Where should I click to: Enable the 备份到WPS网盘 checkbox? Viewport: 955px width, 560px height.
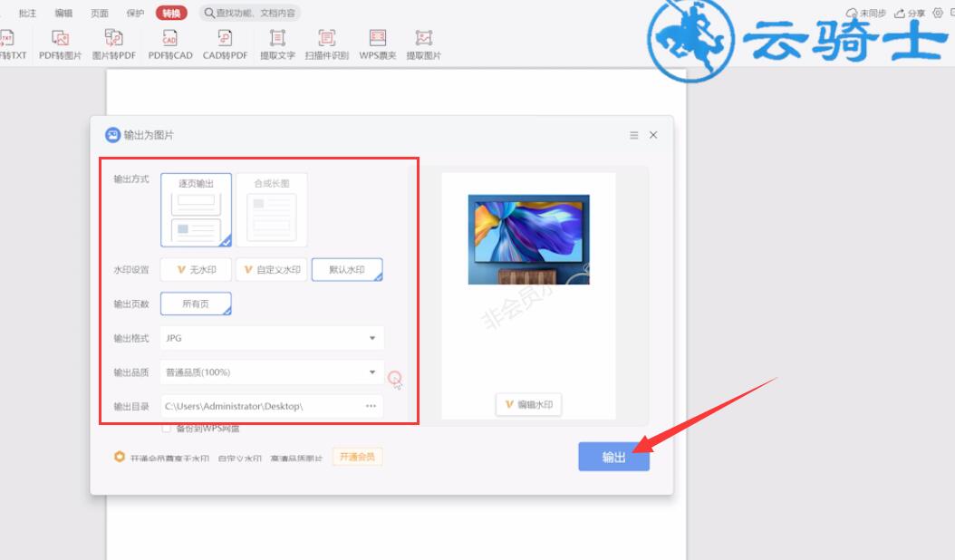point(167,429)
